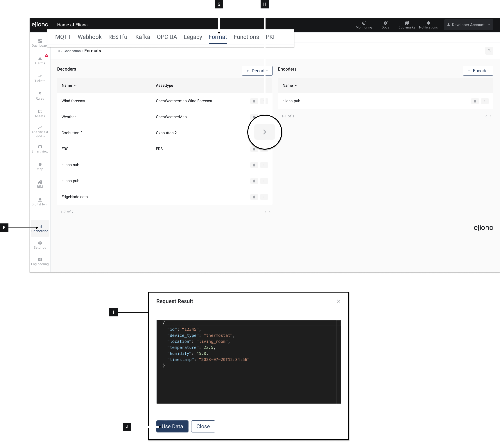Switch to the MQTT tab
The image size is (500, 448).
point(63,37)
